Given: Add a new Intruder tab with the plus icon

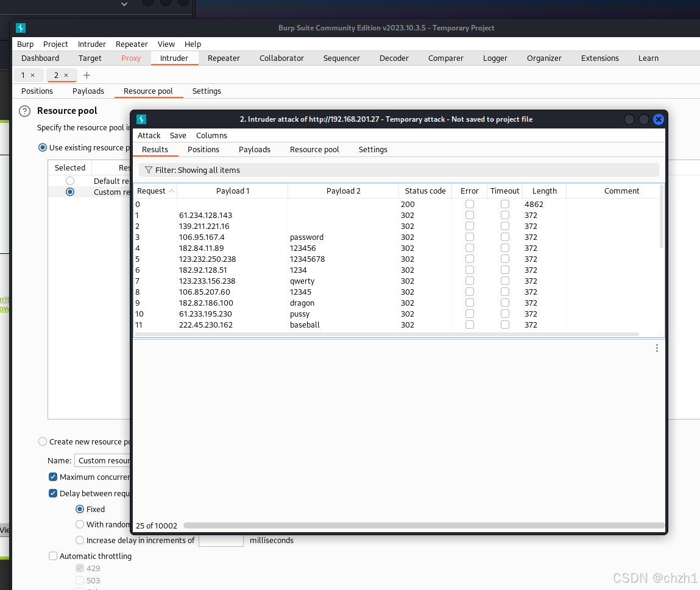Looking at the screenshot, I should click(x=87, y=75).
